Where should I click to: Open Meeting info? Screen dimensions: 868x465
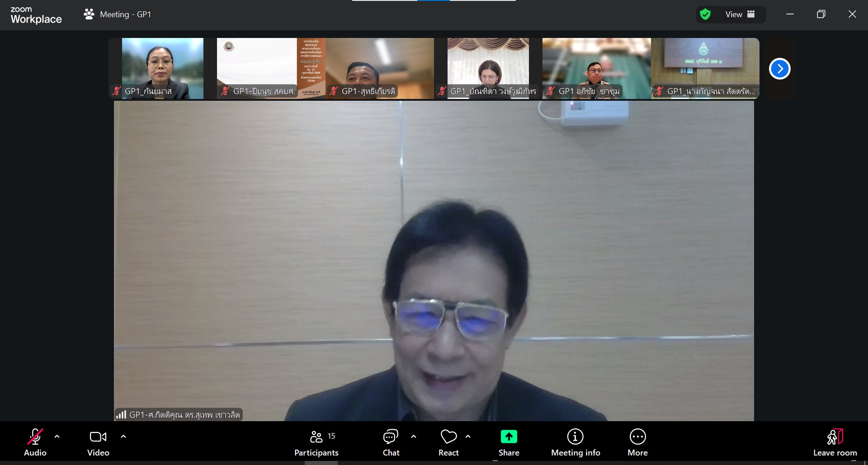pyautogui.click(x=575, y=437)
